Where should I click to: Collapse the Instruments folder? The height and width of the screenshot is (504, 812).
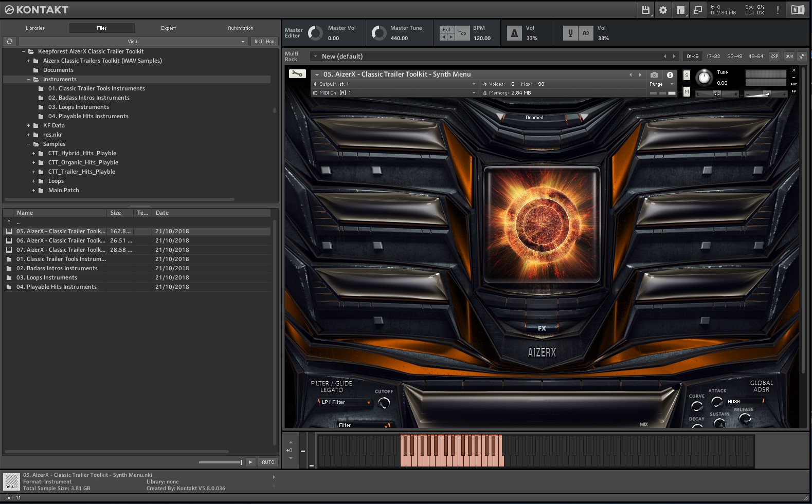click(29, 79)
